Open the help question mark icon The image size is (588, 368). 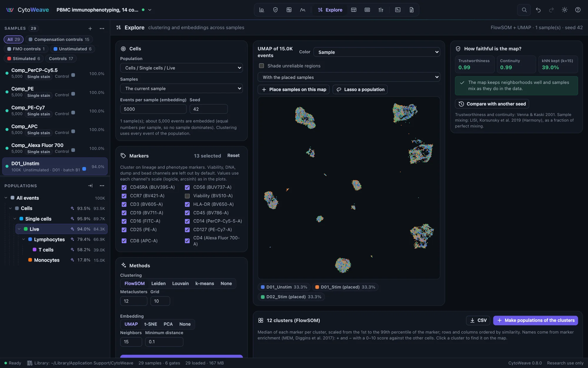point(578,10)
